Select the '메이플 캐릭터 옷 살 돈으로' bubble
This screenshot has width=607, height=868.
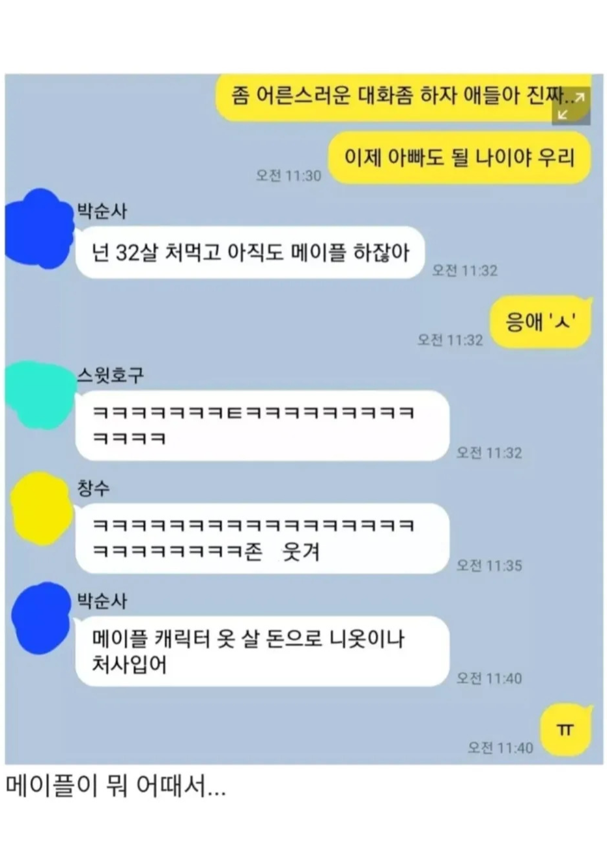(x=262, y=651)
